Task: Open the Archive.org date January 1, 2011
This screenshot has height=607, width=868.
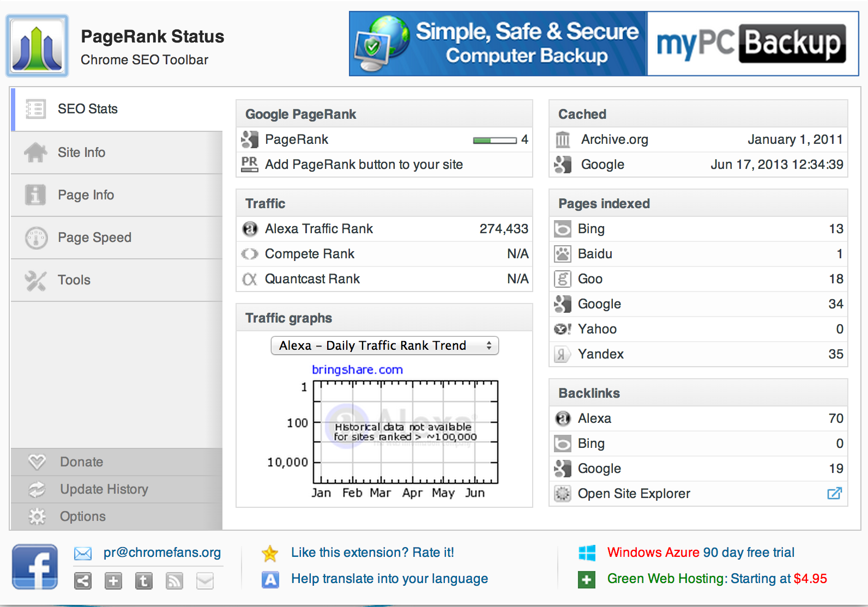Action: (795, 139)
